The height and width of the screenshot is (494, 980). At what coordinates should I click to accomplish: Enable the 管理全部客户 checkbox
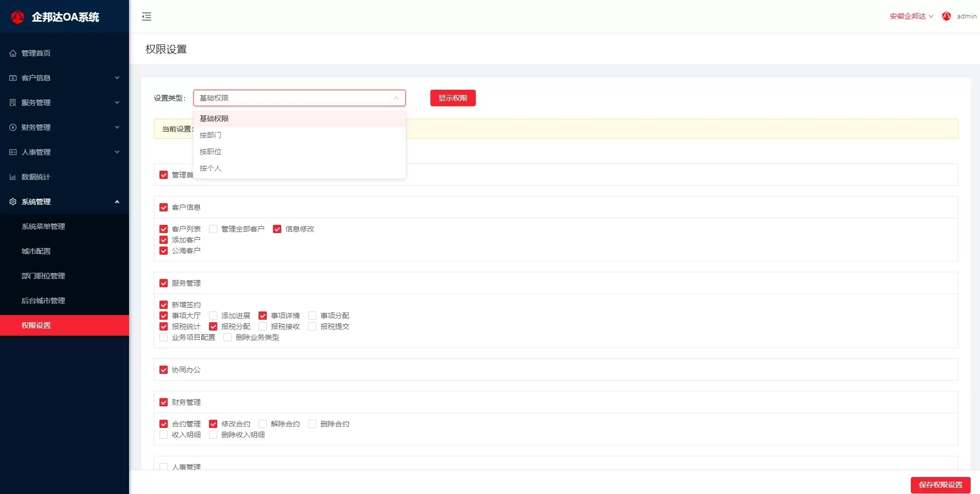click(213, 229)
